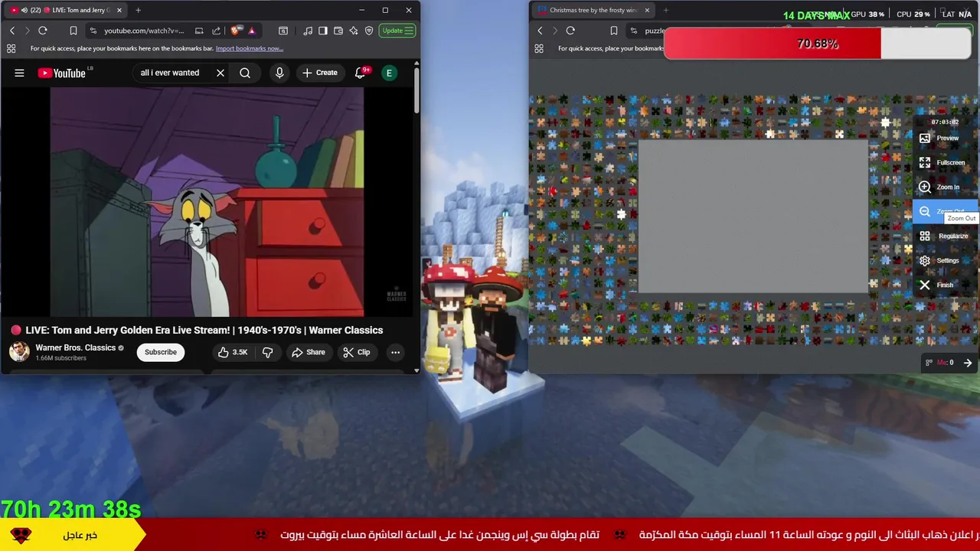The height and width of the screenshot is (551, 980).
Task: Run YouTube search with magnifier button
Action: coord(245,73)
